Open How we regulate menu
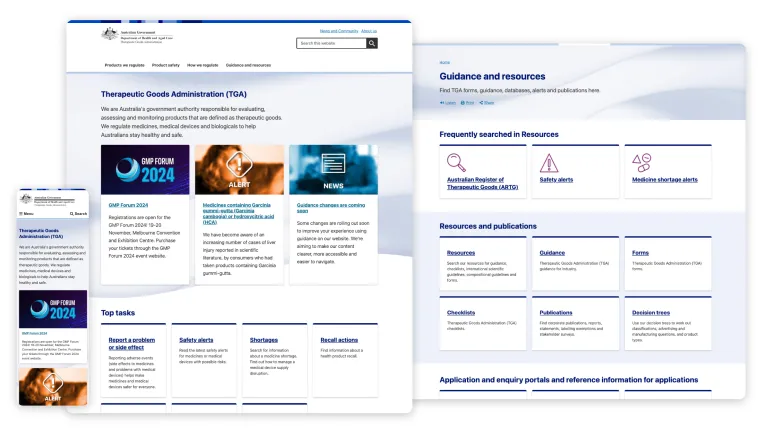This screenshot has height=432, width=768. tap(203, 65)
